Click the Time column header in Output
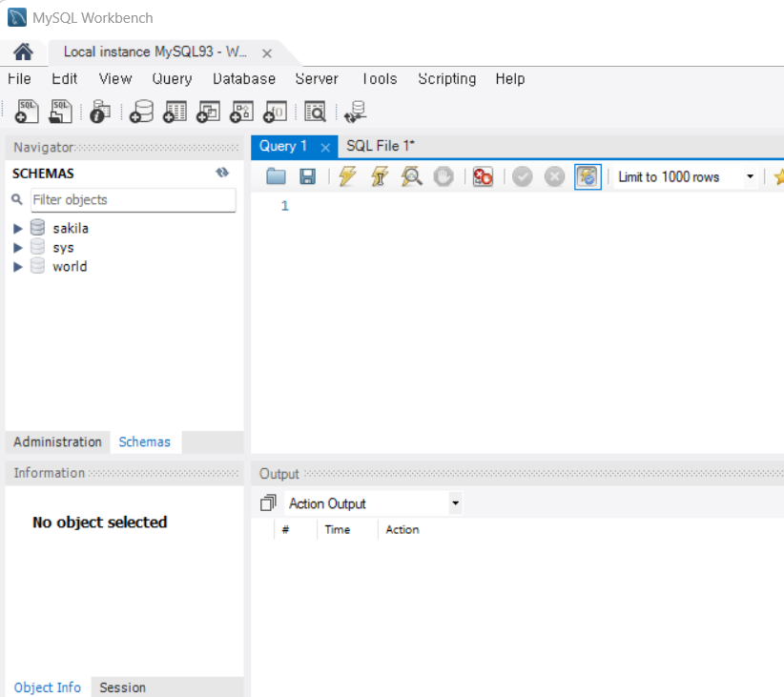The height and width of the screenshot is (697, 784). coord(338,529)
